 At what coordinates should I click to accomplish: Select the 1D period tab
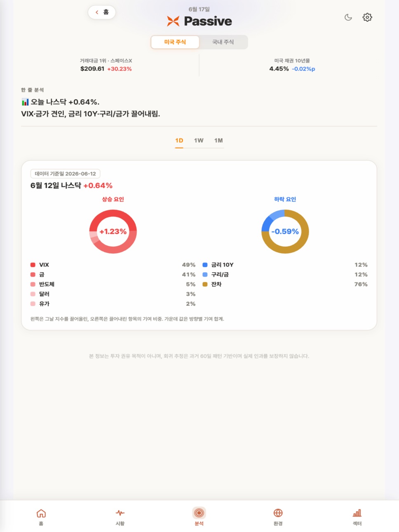pyautogui.click(x=179, y=141)
